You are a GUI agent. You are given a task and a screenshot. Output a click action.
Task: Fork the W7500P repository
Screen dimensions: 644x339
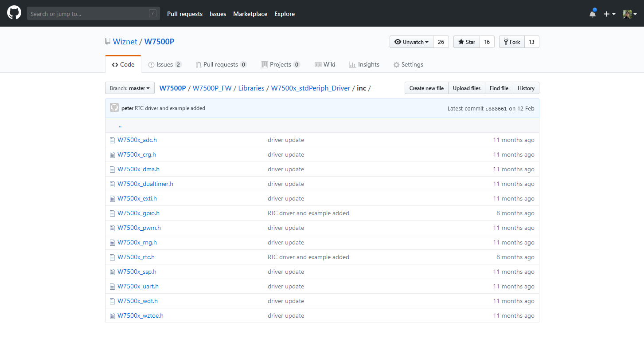point(512,42)
